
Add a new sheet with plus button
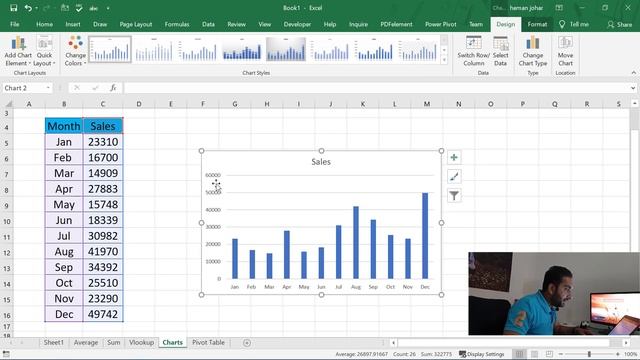(x=247, y=343)
